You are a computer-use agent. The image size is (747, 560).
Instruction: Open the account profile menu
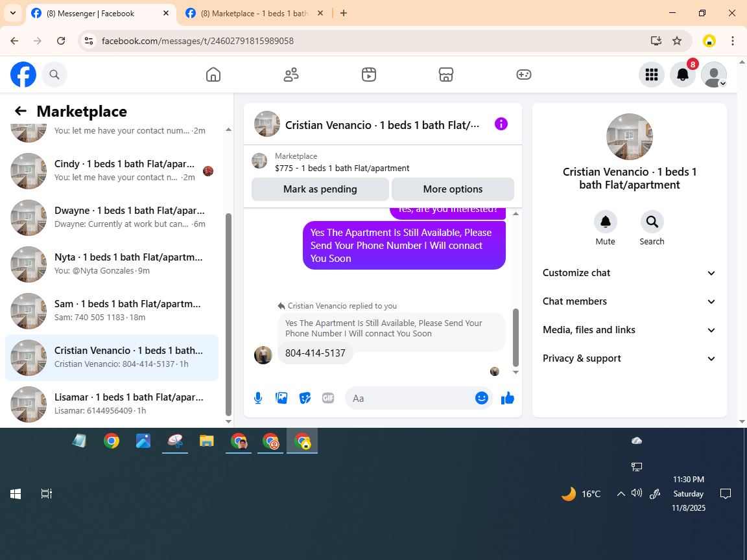pos(714,75)
